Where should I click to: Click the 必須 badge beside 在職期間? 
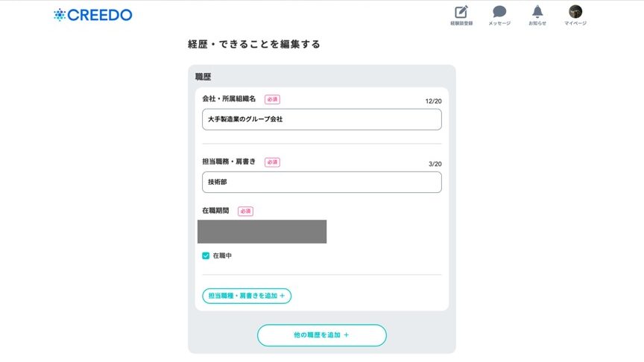245,212
